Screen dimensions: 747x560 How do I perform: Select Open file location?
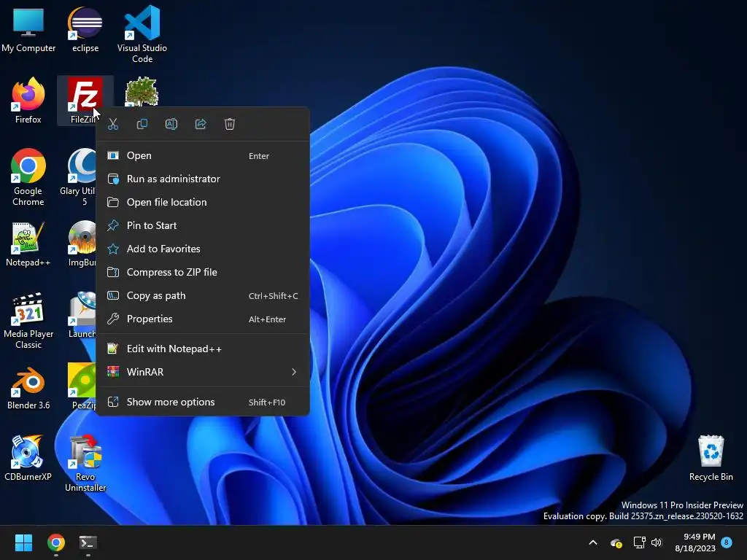pos(203,203)
